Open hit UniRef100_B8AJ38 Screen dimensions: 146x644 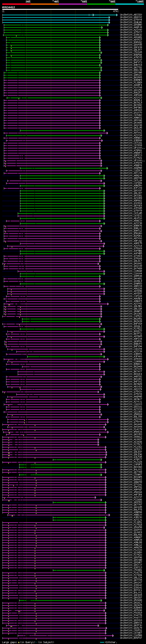coord(131,70)
